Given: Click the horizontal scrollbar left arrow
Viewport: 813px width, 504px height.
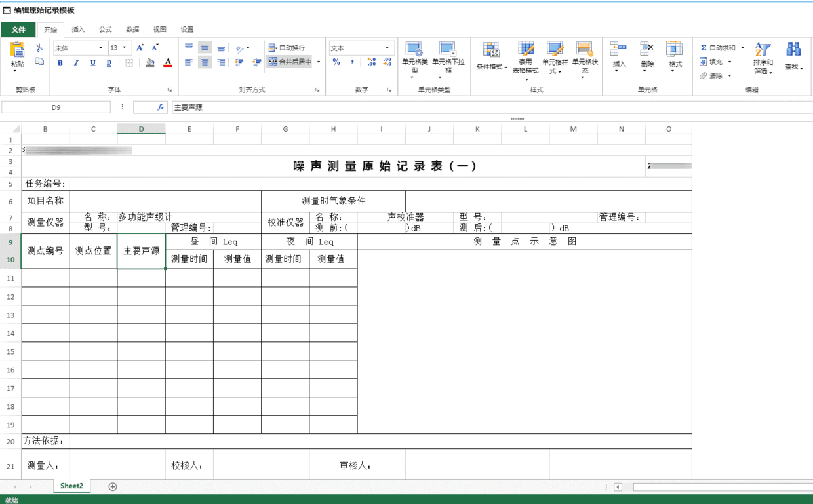Looking at the screenshot, I should coord(618,487).
